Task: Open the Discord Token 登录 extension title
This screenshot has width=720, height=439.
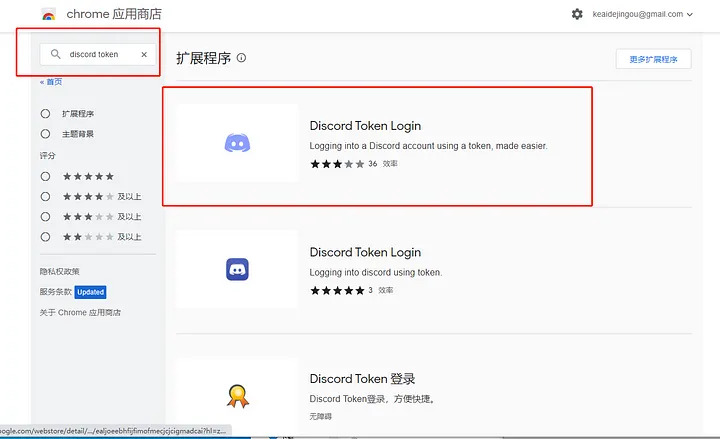Action: coord(362,379)
